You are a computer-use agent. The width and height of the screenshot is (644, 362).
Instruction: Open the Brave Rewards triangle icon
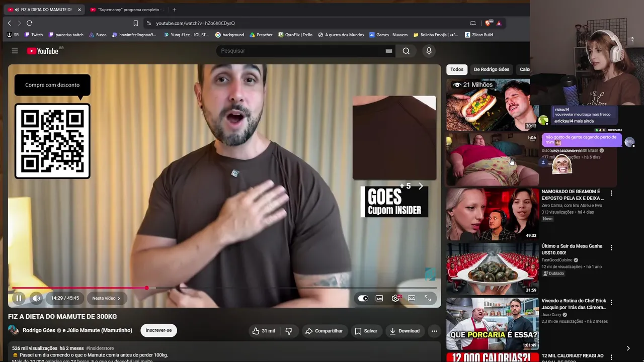pyautogui.click(x=499, y=23)
